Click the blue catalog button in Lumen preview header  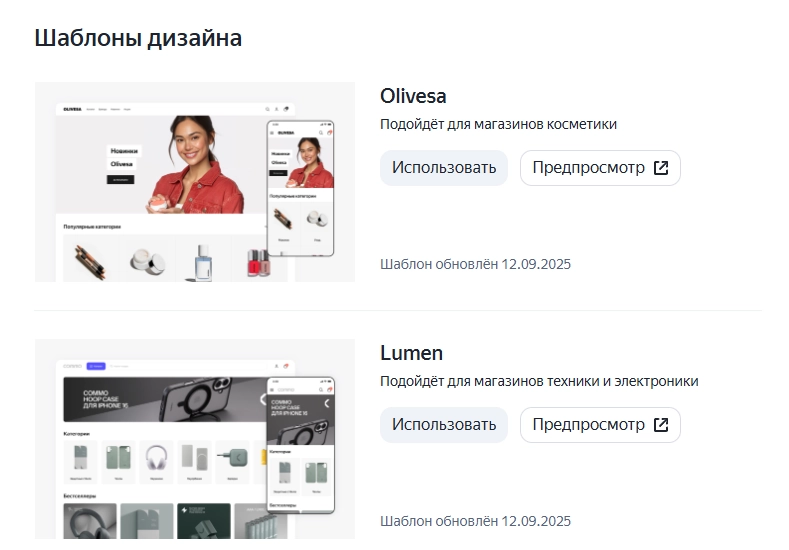click(96, 366)
